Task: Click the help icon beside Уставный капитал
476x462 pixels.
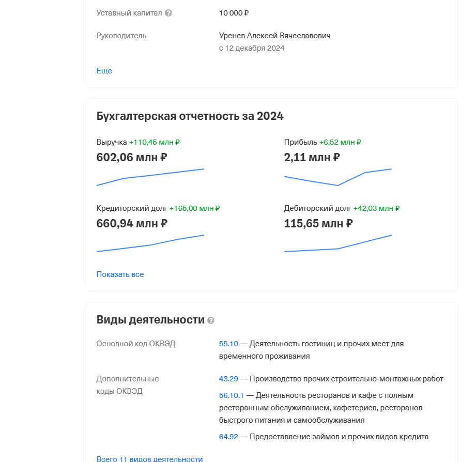Action: tap(168, 13)
